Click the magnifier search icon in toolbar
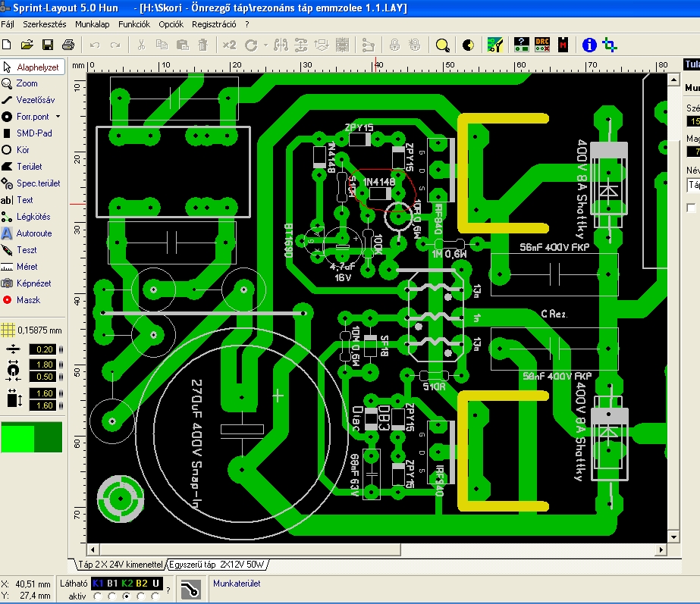700x604 pixels. pos(442,45)
